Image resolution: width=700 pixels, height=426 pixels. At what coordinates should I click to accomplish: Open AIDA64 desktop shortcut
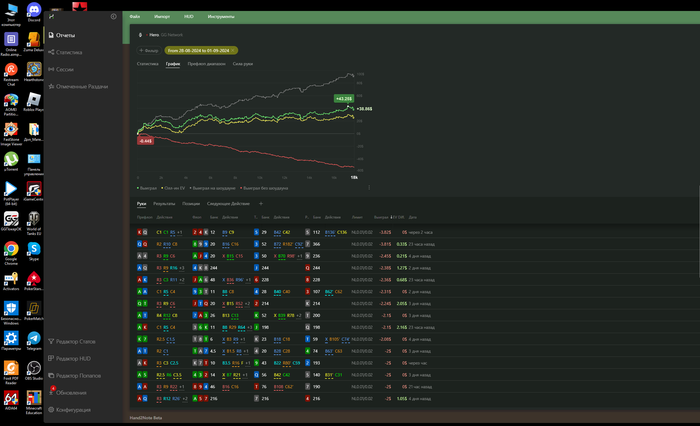pyautogui.click(x=11, y=400)
